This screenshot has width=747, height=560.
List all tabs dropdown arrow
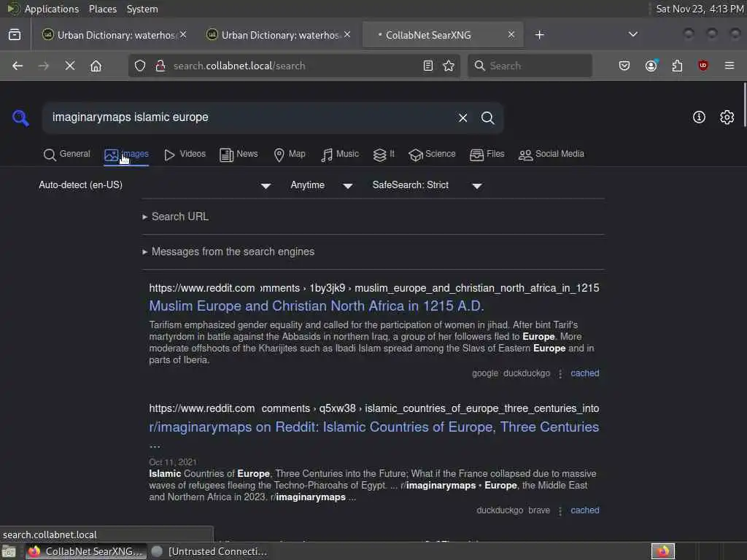[632, 35]
